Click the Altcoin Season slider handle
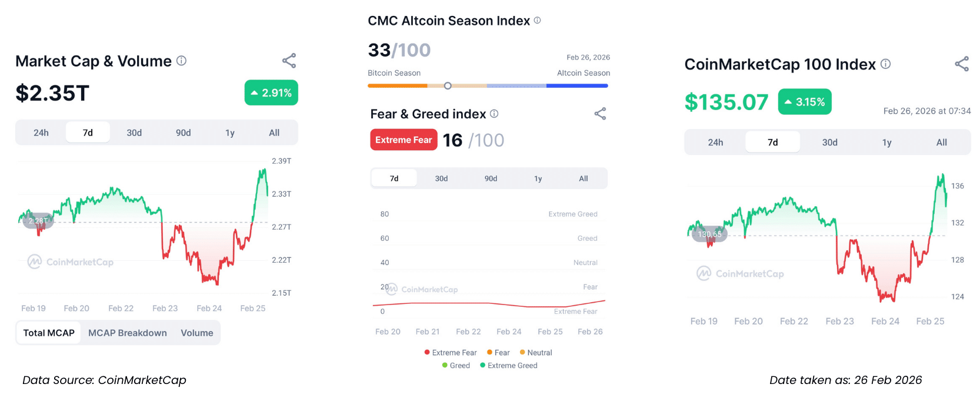The image size is (980, 394). pos(448,86)
